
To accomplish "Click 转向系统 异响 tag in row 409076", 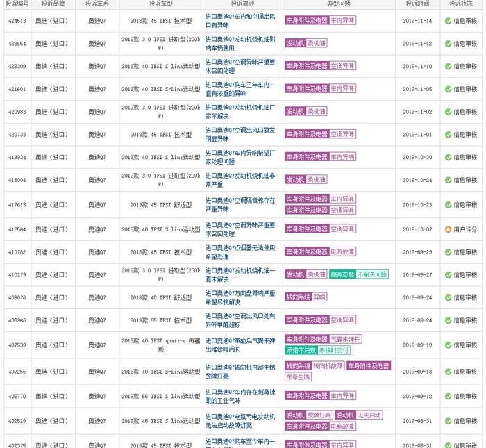I will coord(306,297).
